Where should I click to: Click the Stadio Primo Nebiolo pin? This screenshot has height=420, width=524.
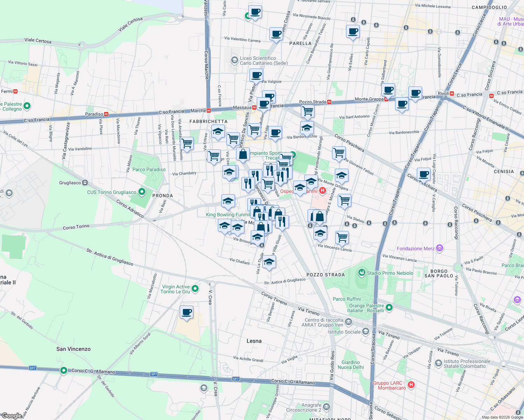point(361,273)
